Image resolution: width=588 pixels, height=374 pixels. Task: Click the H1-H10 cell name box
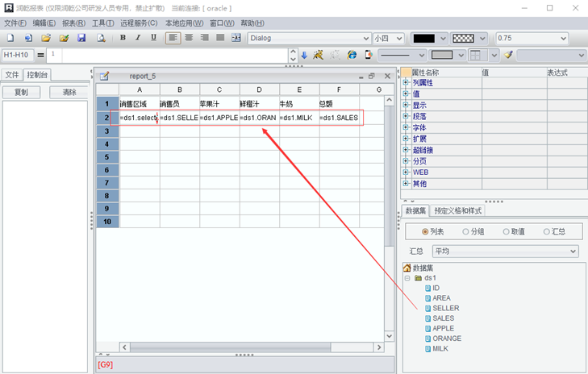(18, 55)
